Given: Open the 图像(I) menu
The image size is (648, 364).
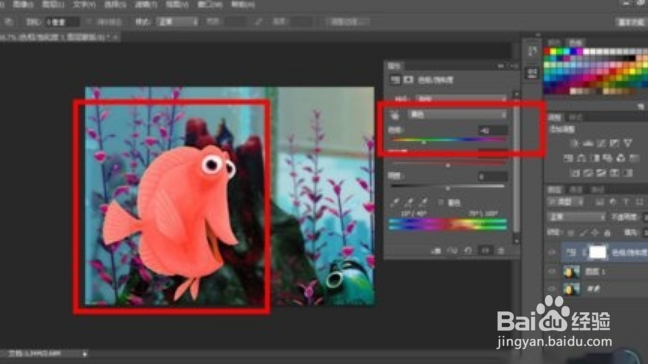Looking at the screenshot, I should [23, 5].
